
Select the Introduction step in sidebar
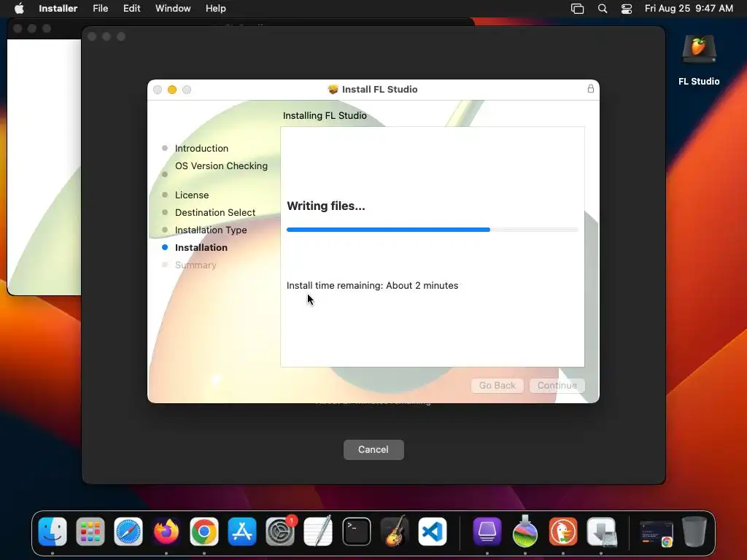(x=201, y=148)
